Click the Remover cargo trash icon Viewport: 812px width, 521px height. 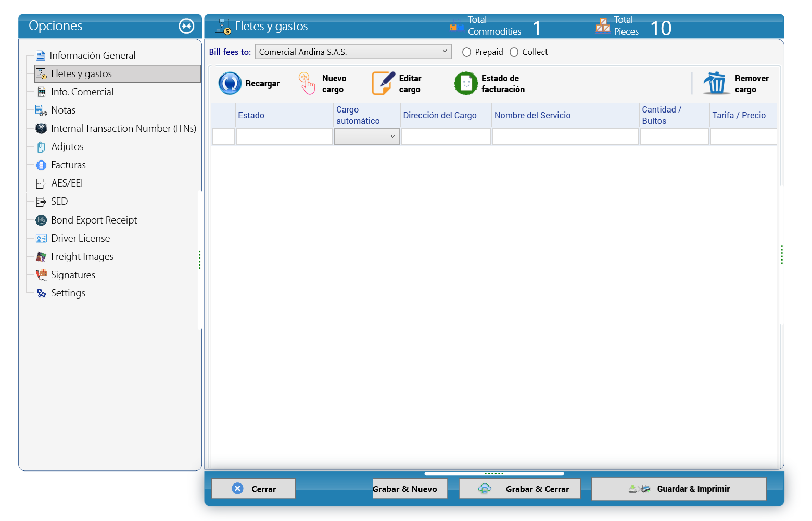716,83
